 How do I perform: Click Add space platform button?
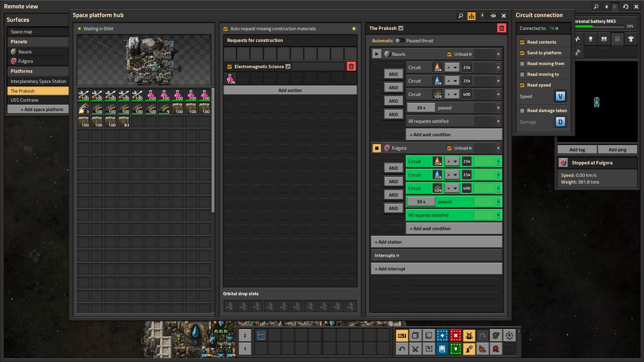pos(38,109)
